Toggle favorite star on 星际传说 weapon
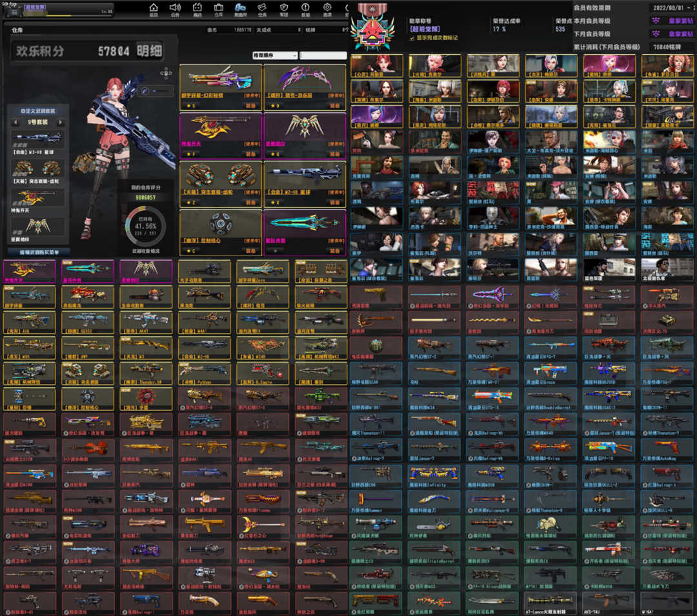697x616 pixels. click(276, 250)
